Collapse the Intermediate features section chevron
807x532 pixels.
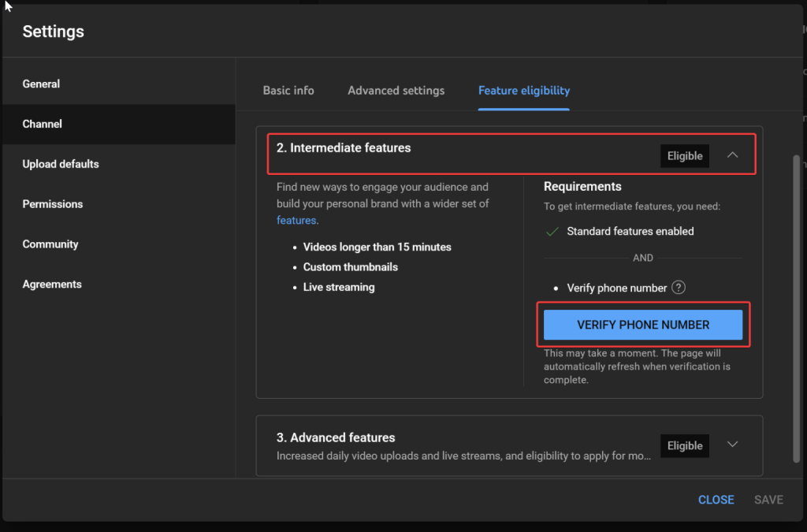point(732,155)
